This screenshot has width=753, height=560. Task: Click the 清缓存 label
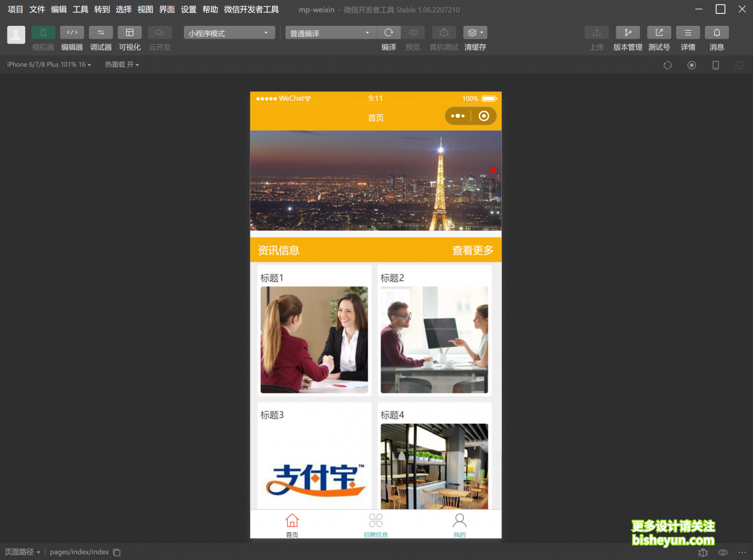[475, 47]
